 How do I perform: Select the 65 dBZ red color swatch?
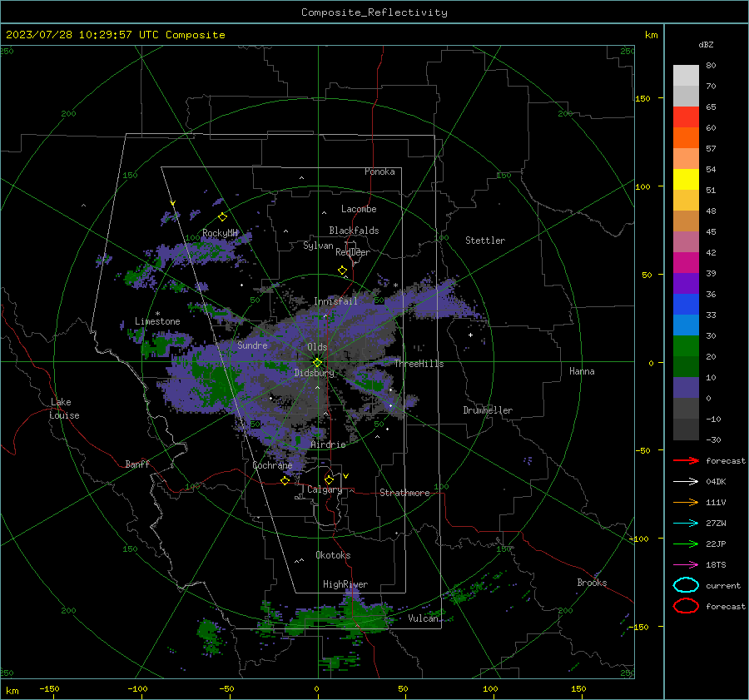pos(686,117)
